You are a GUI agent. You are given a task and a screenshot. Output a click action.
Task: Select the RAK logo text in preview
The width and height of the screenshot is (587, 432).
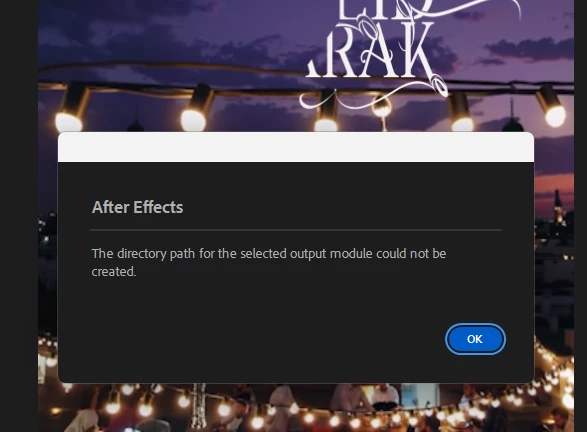[x=369, y=51]
